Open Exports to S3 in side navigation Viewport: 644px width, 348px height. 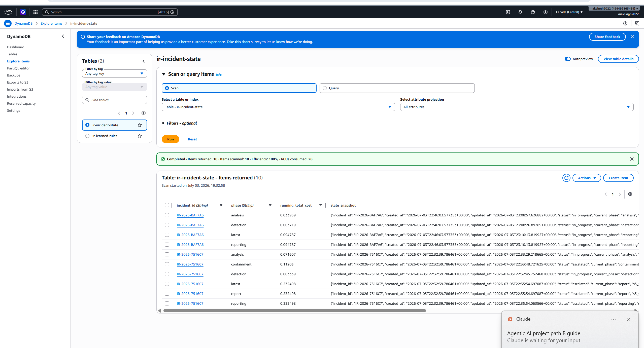[x=18, y=82]
